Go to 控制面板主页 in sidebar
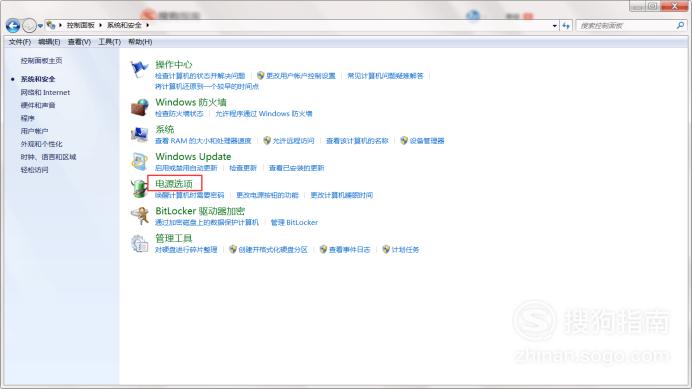This screenshot has height=389, width=692. [x=41, y=60]
